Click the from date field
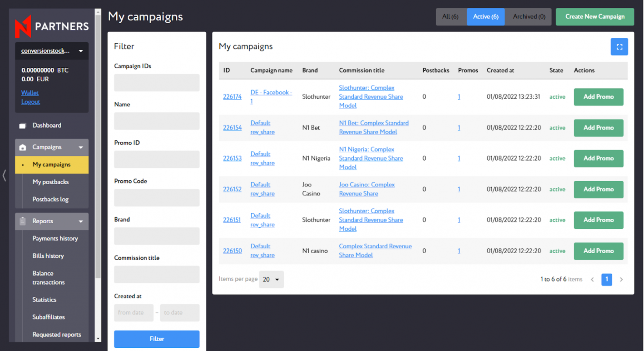Viewport: 644px width, 351px height. 134,313
